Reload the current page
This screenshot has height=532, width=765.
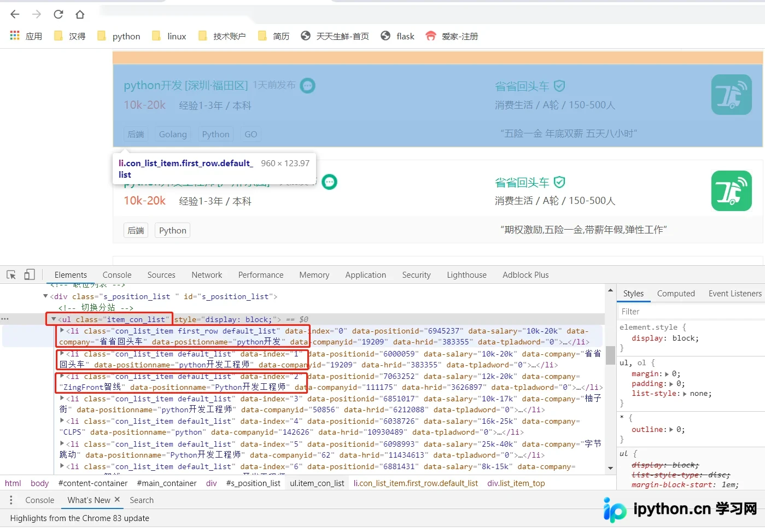(x=59, y=14)
